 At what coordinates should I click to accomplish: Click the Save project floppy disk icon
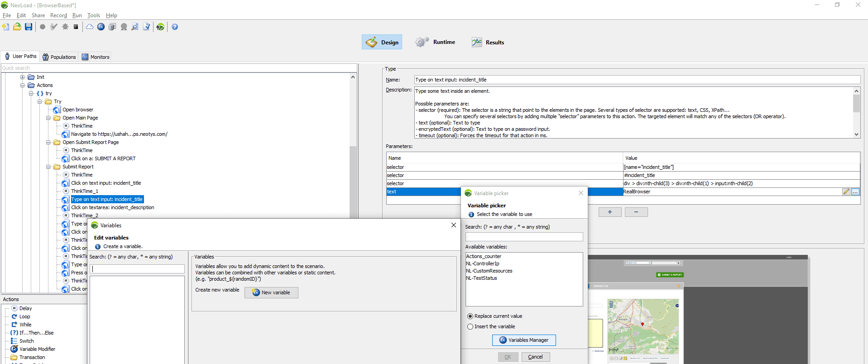tap(29, 27)
